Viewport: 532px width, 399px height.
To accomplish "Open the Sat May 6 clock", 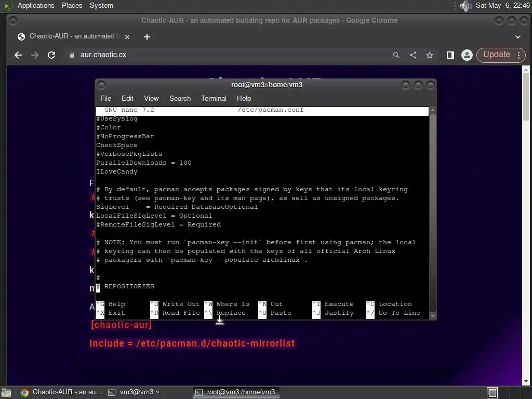I will click(x=502, y=5).
